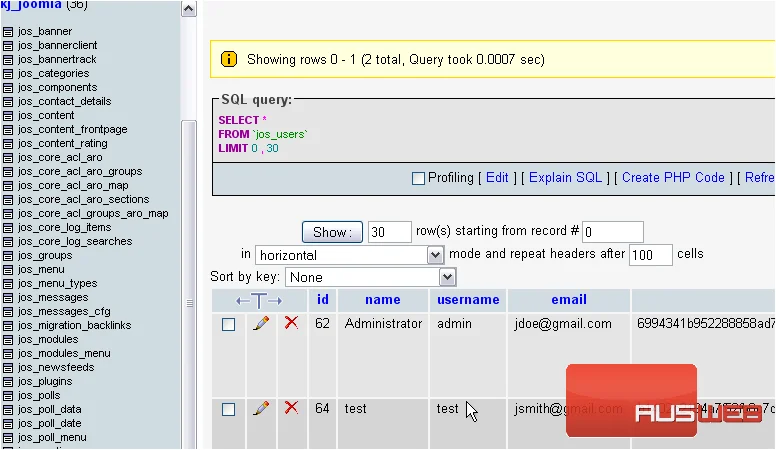Click the table icon beside jos_modules

coord(8,340)
